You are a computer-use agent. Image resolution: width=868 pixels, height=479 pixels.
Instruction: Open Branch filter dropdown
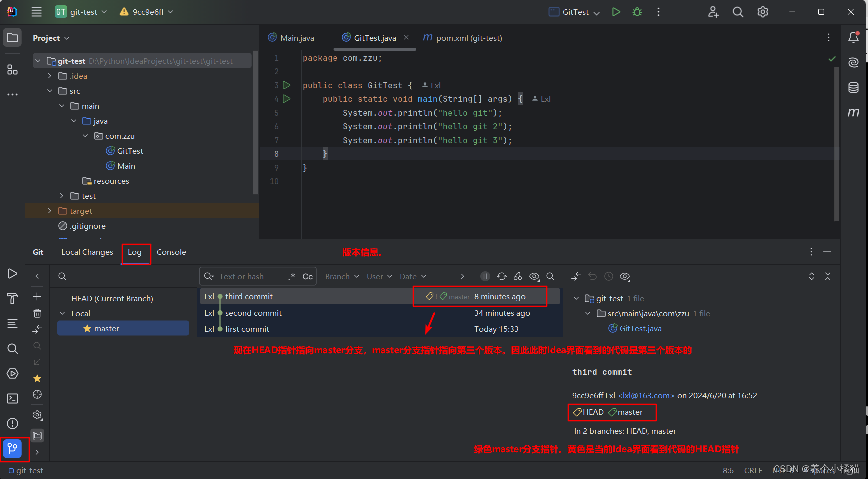click(x=342, y=276)
